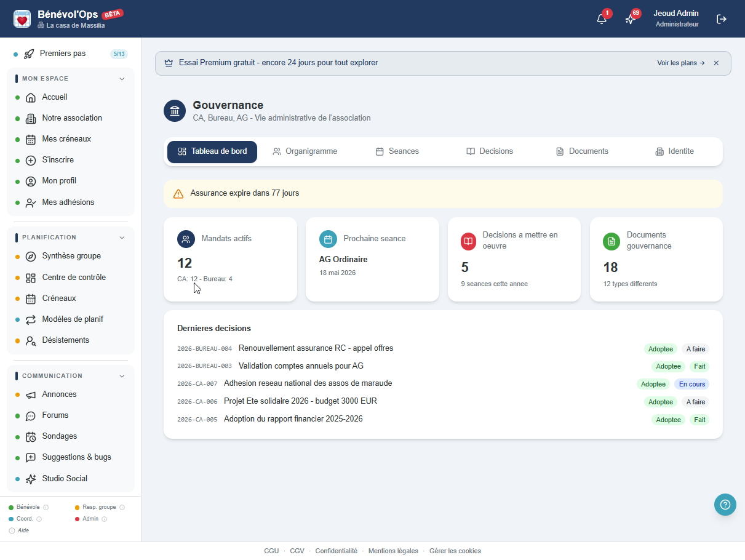Collapse the Mon Espace section
The image size is (745, 560).
[122, 79]
